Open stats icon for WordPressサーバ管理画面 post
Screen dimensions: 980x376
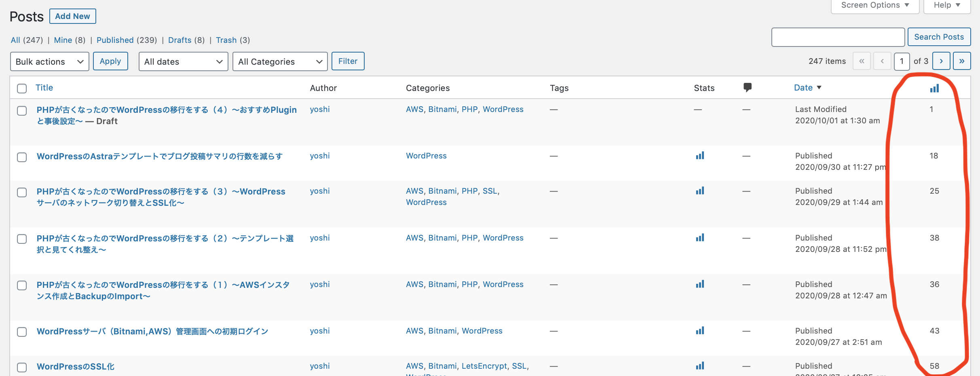tap(700, 331)
